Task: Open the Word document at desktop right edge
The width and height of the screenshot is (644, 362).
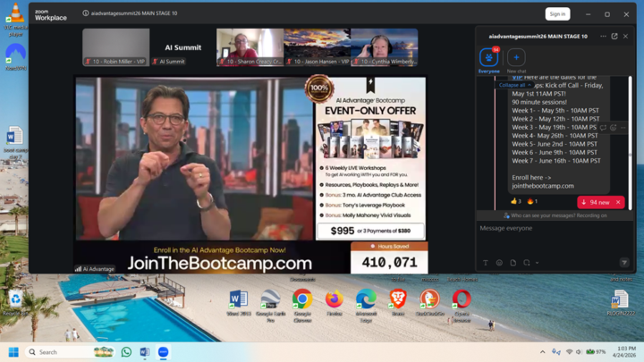Action: pyautogui.click(x=621, y=303)
